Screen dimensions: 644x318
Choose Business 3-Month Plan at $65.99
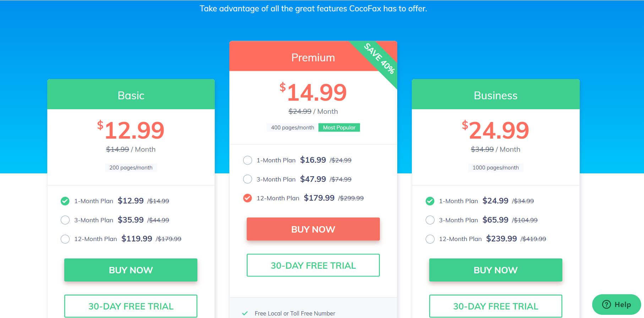click(430, 220)
